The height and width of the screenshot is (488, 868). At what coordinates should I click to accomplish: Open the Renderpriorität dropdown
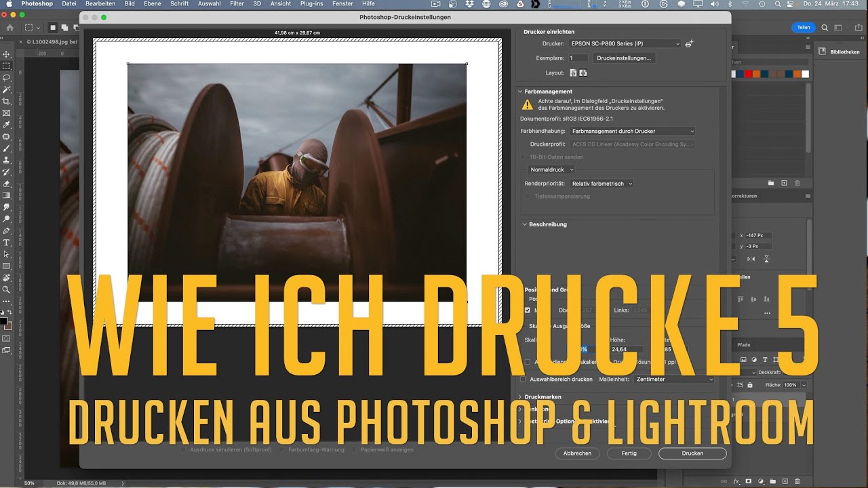tap(601, 183)
